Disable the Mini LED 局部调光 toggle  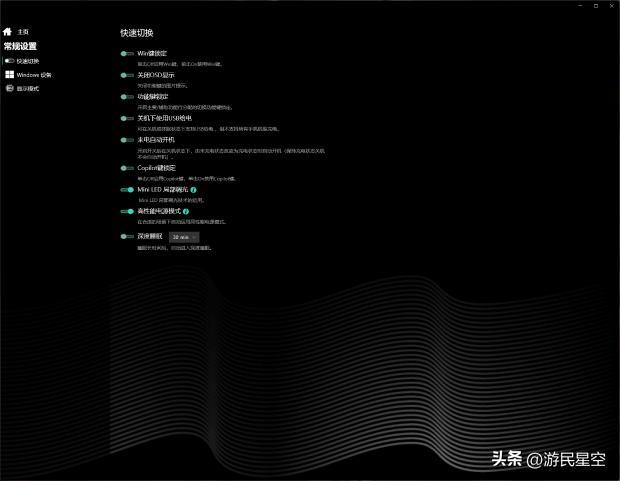pyautogui.click(x=127, y=189)
